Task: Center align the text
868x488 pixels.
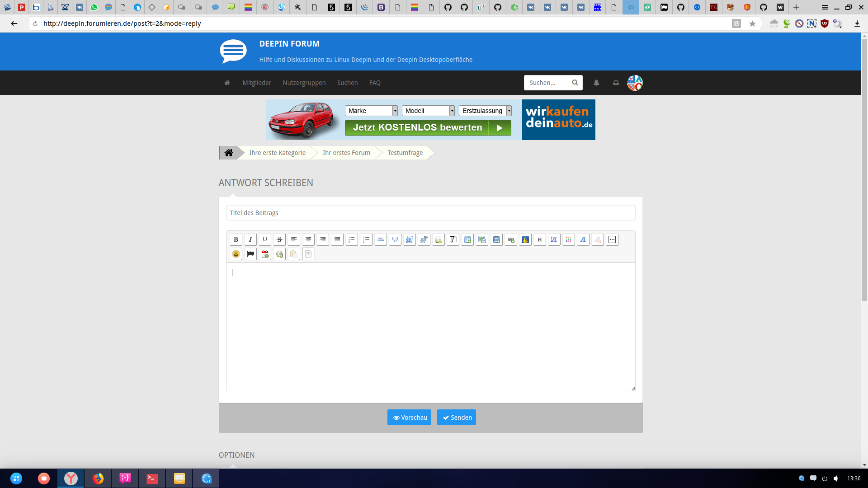Action: point(308,239)
